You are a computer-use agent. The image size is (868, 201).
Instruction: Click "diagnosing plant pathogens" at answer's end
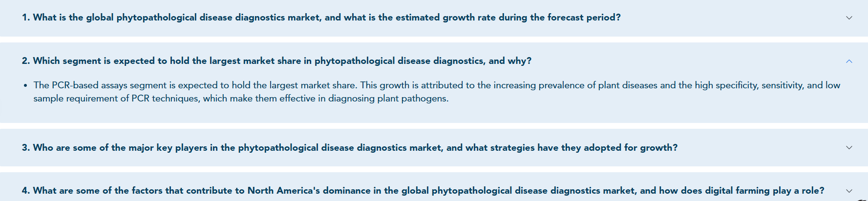tap(388, 99)
